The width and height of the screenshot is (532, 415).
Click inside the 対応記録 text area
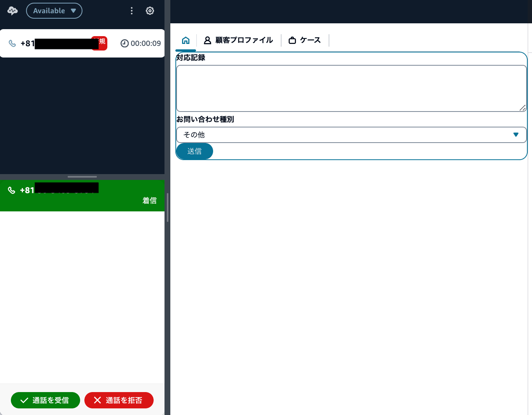(x=352, y=89)
